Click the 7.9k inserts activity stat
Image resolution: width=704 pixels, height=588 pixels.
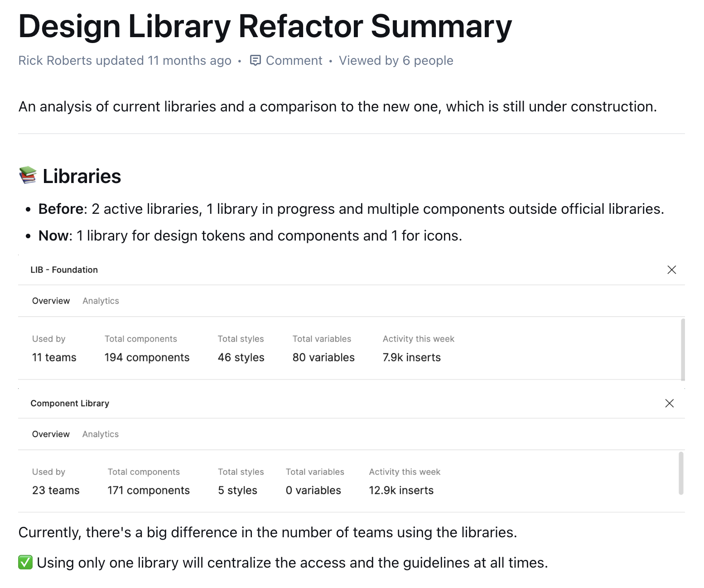[411, 357]
